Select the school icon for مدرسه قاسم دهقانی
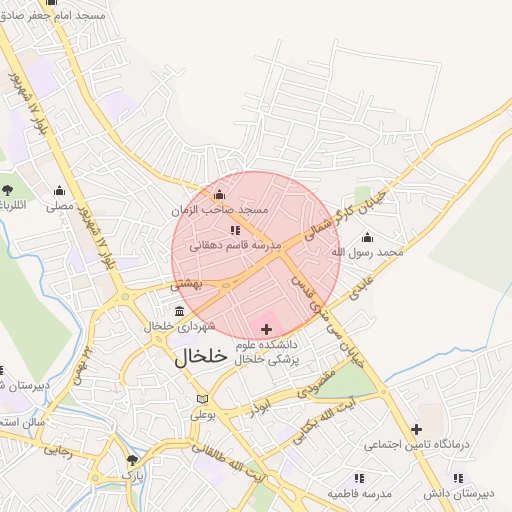Viewport: 512px width, 512px height. coord(235,230)
